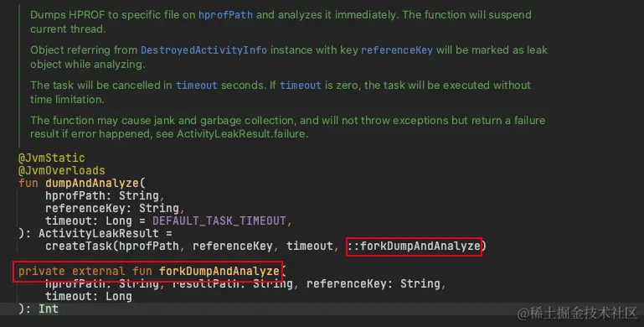The height and width of the screenshot is (327, 644).
Task: Click the Int return type
Action: (49, 309)
